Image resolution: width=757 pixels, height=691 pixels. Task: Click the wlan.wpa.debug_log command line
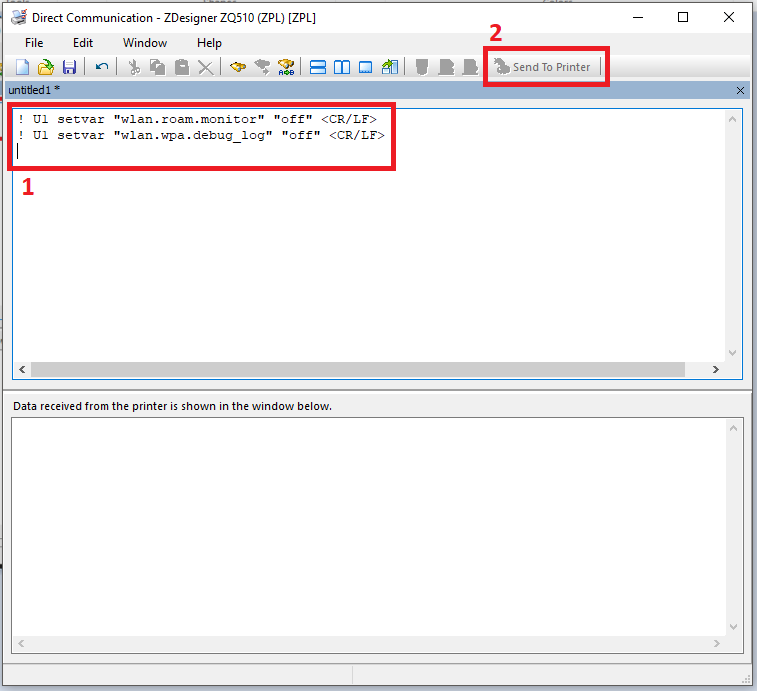pyautogui.click(x=201, y=135)
